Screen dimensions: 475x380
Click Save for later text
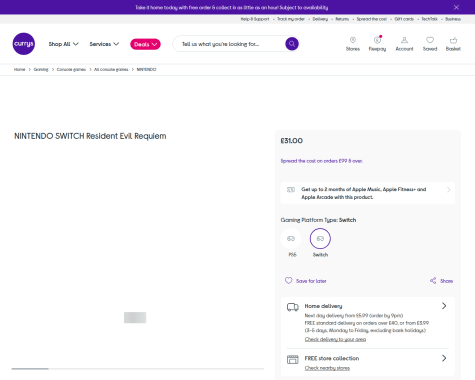click(x=311, y=281)
